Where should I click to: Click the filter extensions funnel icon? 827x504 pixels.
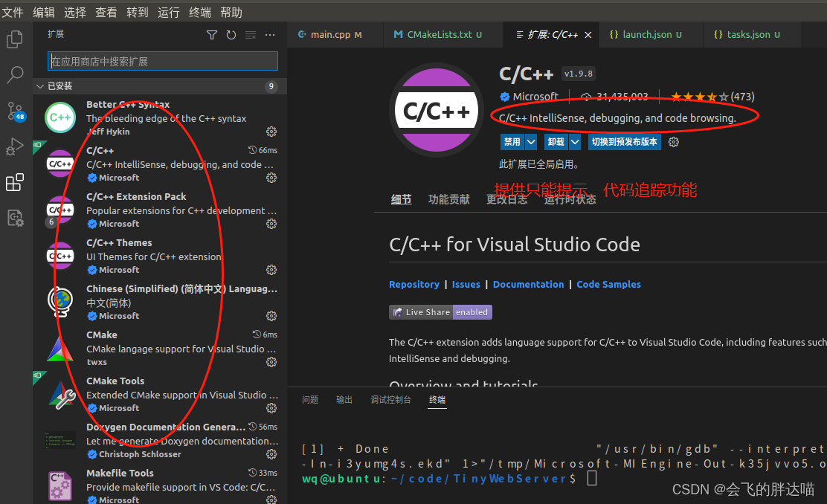pyautogui.click(x=211, y=36)
